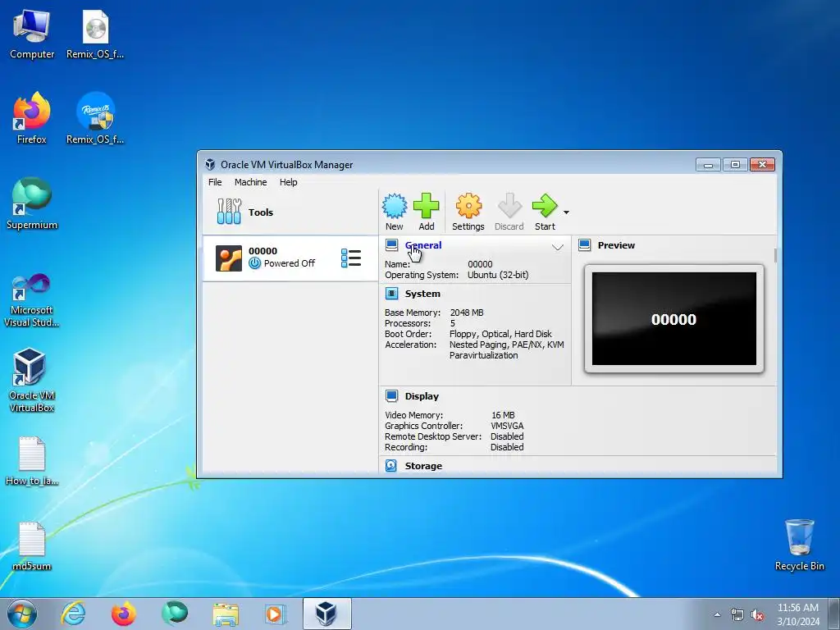Screen dimensions: 840x630
Task: Open Windows Explorer from the taskbar
Action: pyautogui.click(x=226, y=614)
